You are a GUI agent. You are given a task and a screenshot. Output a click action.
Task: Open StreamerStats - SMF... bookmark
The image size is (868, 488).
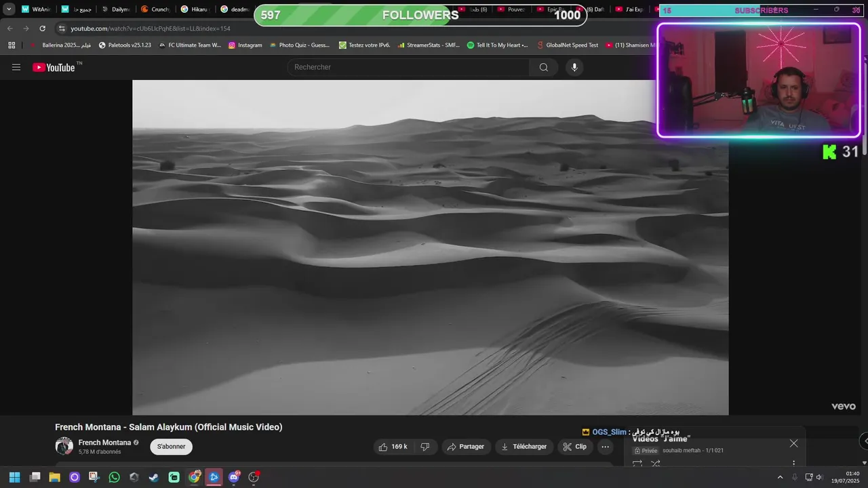point(429,45)
